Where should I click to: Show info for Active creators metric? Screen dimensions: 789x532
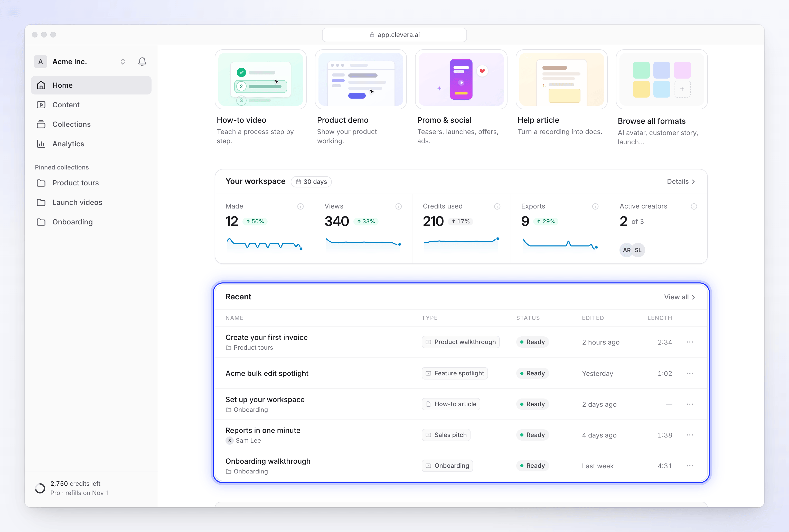694,206
